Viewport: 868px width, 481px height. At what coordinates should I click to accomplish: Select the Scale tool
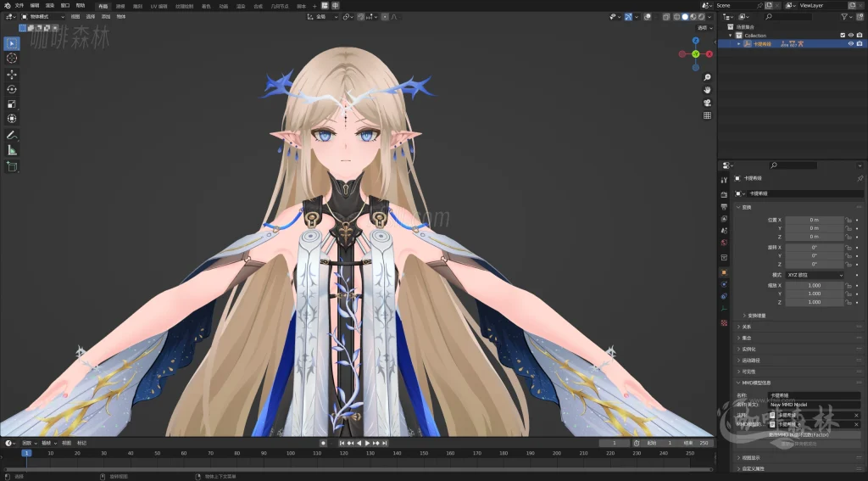pyautogui.click(x=12, y=104)
